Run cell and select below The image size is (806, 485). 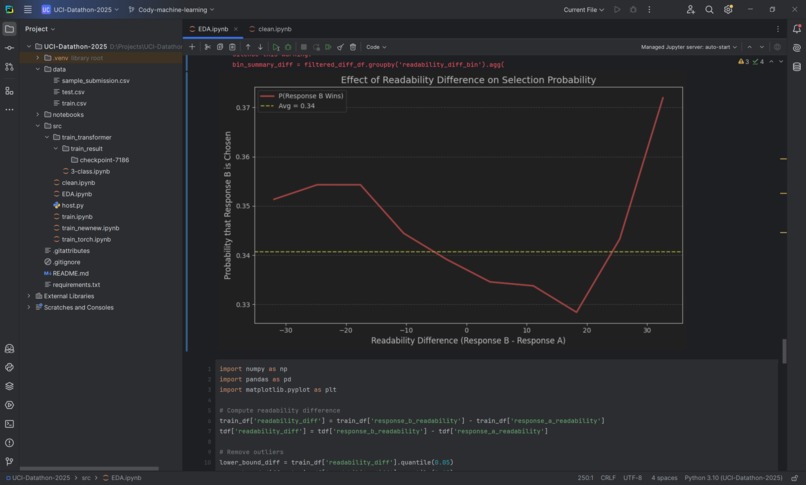(x=276, y=47)
